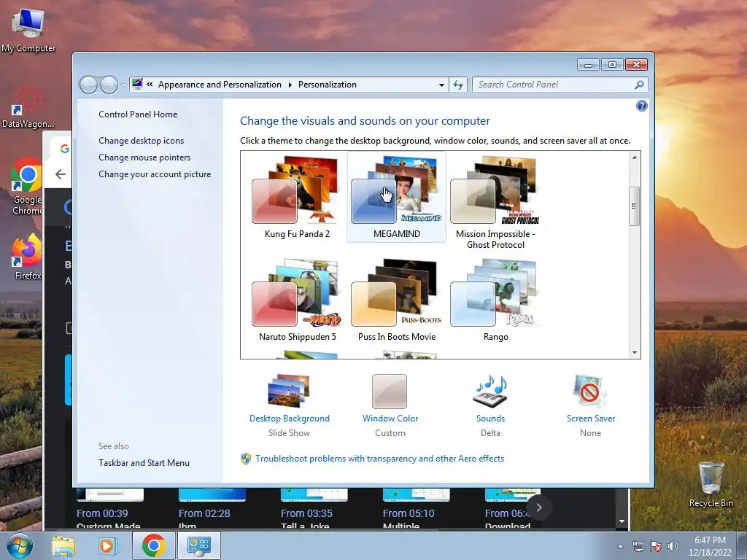Open Action Center flag tray icon
This screenshot has width=747, height=560.
pos(656,546)
